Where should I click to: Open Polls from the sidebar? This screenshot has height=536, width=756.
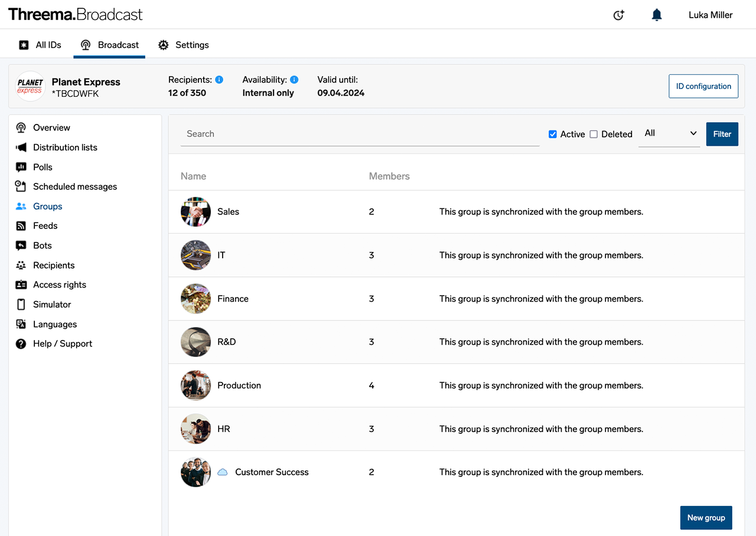coord(43,167)
